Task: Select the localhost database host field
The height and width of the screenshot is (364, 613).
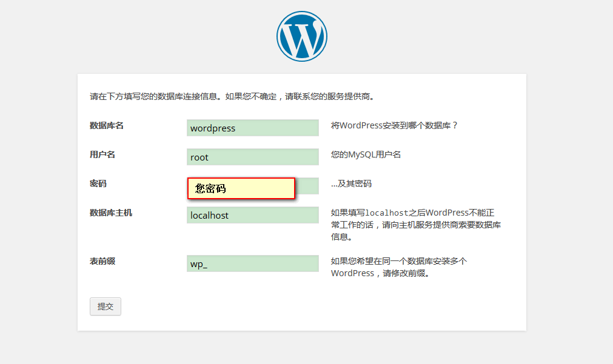Action: click(252, 215)
